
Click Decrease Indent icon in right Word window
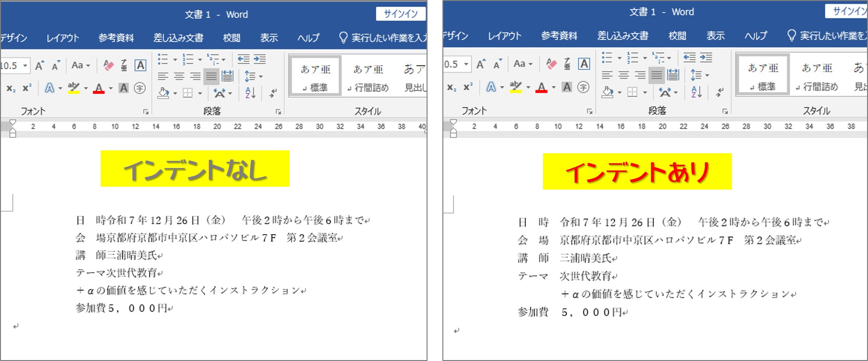click(x=689, y=58)
